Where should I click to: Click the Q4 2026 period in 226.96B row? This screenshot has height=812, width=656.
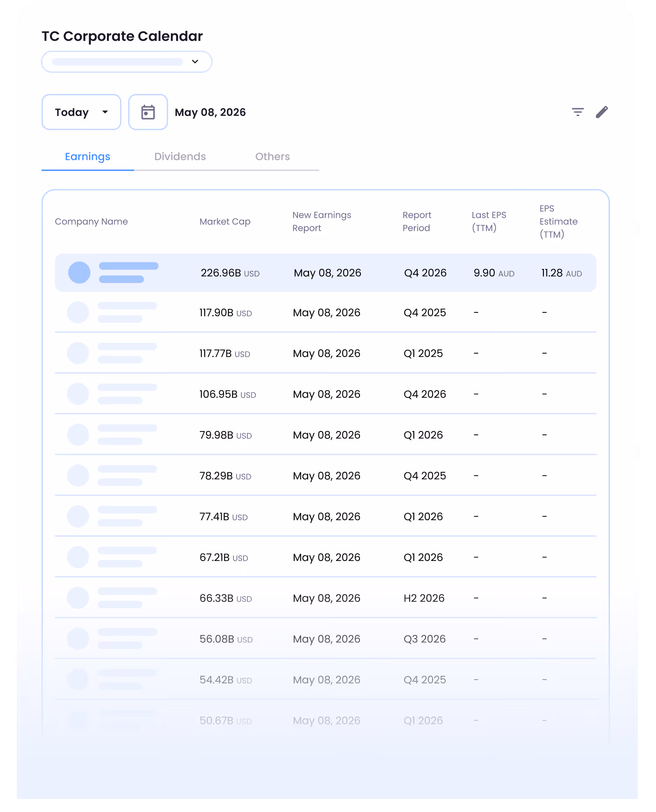425,273
